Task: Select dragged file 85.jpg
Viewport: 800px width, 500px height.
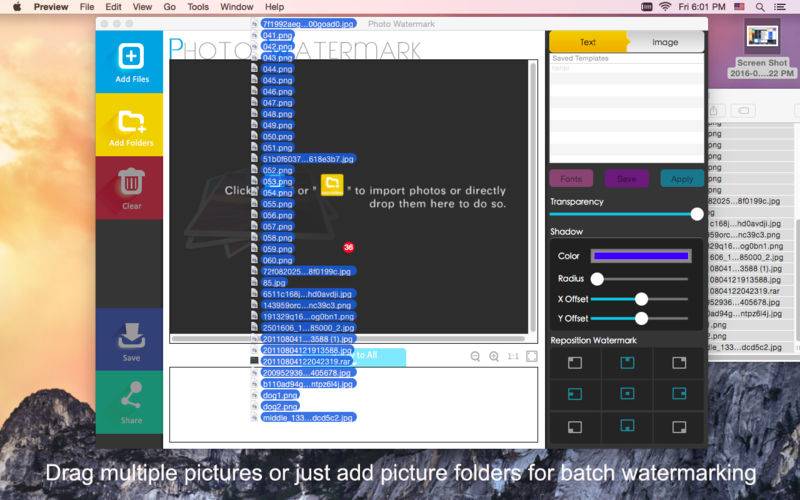Action: 274,282
